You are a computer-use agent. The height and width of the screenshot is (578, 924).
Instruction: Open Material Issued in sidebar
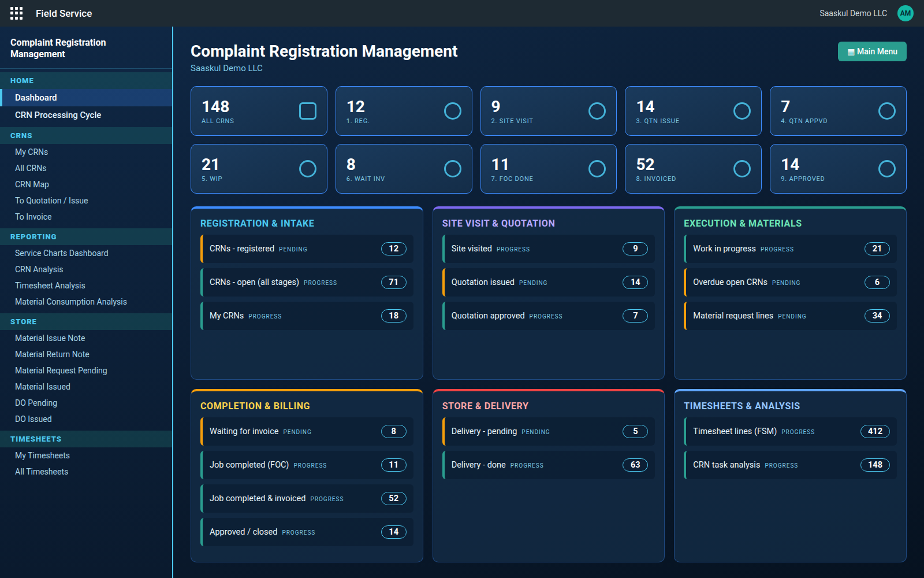(x=86, y=387)
